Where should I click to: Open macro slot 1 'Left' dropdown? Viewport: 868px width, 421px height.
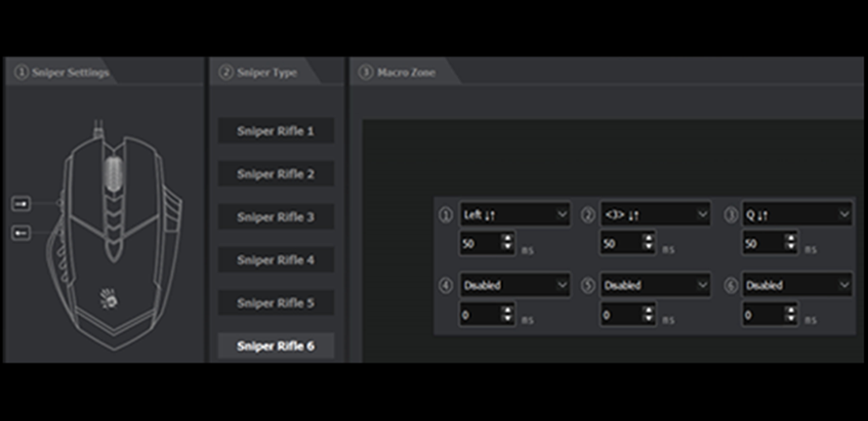(x=515, y=215)
